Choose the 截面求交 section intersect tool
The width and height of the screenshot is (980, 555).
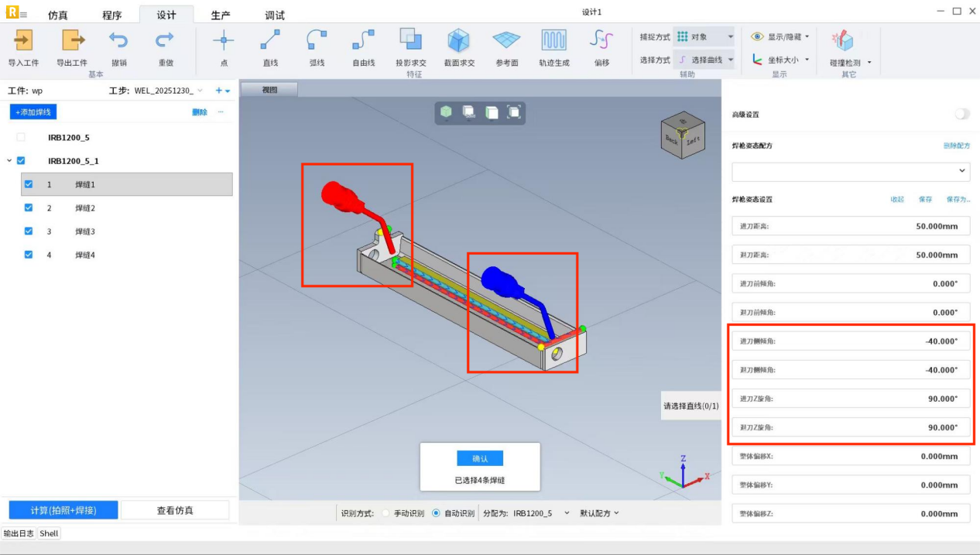pos(458,40)
